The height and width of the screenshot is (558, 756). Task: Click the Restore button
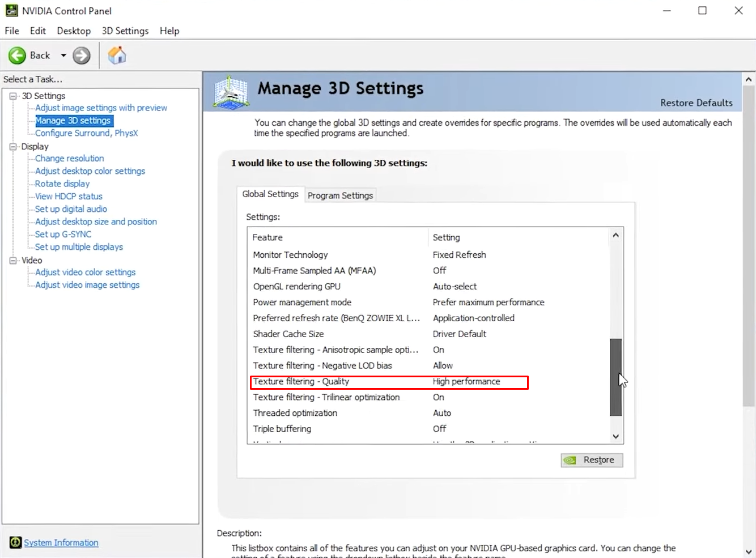pyautogui.click(x=592, y=460)
